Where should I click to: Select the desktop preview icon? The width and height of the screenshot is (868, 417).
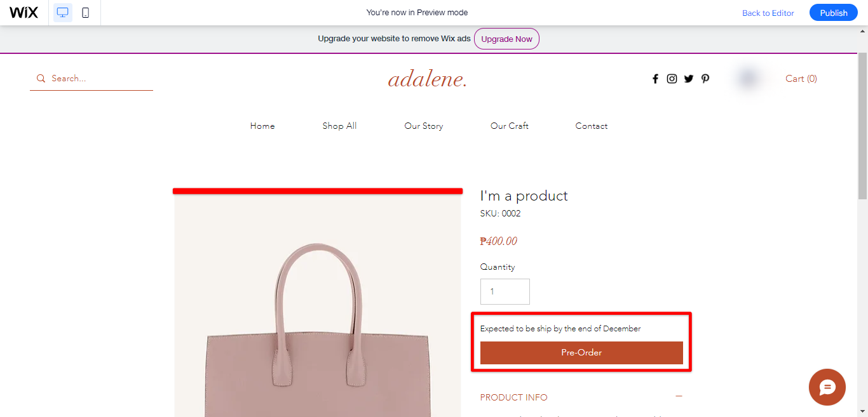62,12
